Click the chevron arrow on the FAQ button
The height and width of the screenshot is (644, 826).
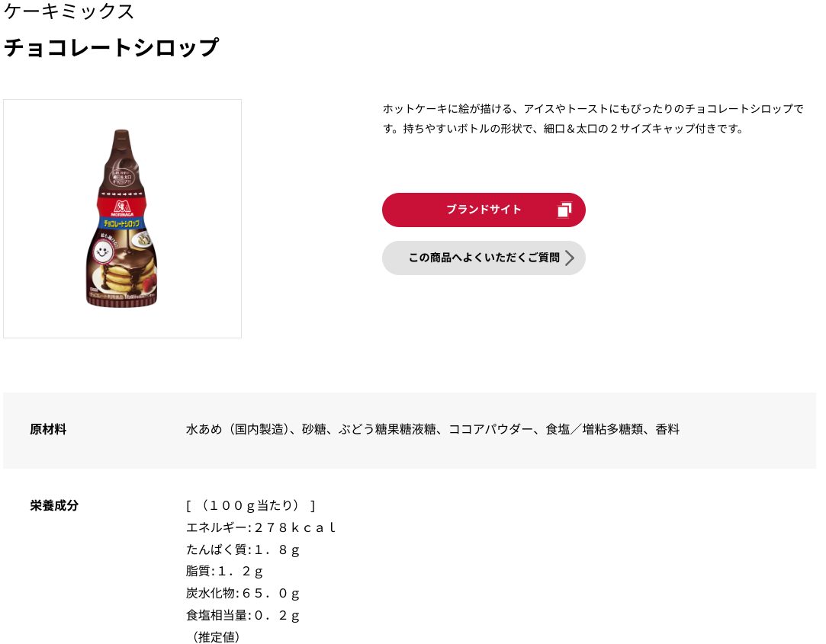coord(570,258)
